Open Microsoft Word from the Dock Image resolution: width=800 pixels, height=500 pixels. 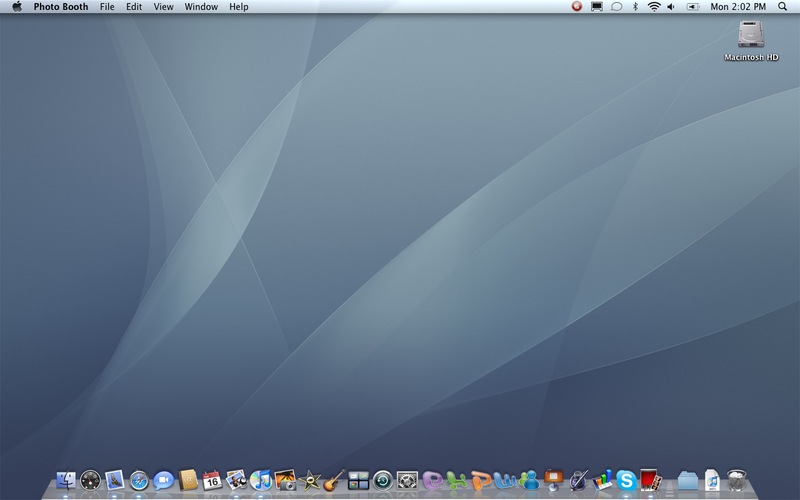coord(505,480)
